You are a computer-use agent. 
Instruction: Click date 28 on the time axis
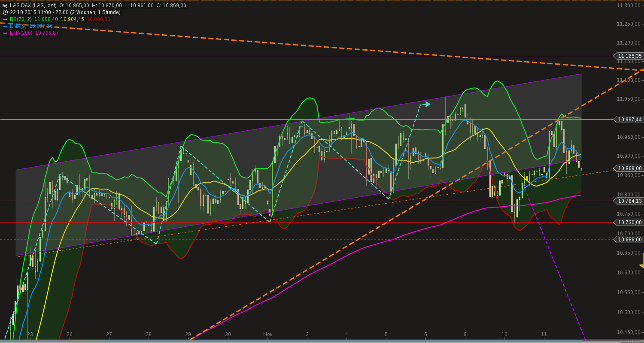[x=149, y=334]
